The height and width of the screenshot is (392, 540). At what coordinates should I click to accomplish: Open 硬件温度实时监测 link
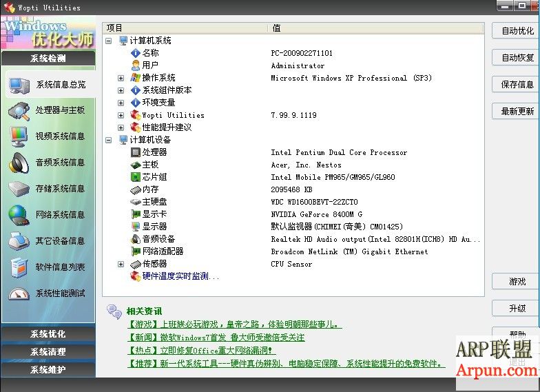(180, 276)
